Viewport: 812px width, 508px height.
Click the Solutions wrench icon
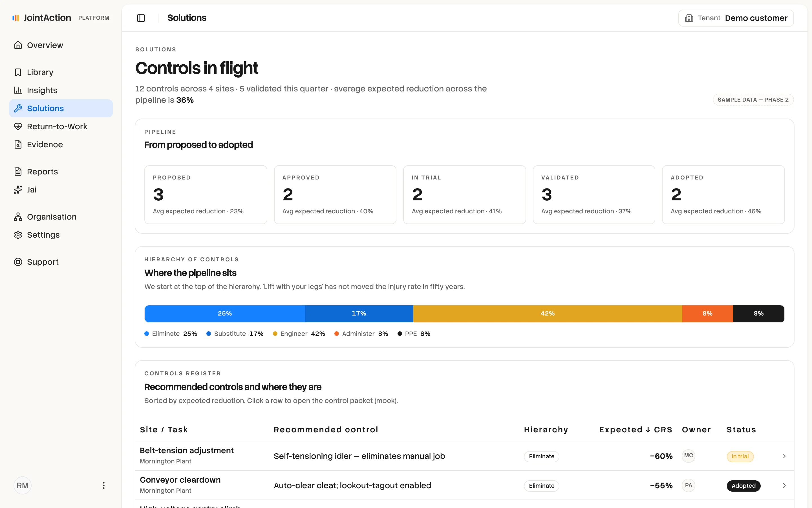click(x=18, y=109)
